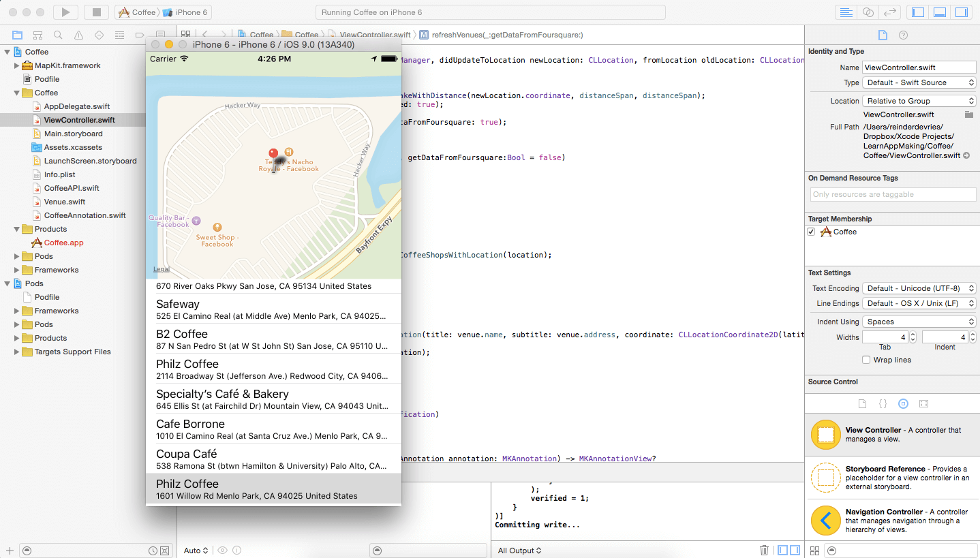Select the Navigation Controller library item

pyautogui.click(x=892, y=521)
